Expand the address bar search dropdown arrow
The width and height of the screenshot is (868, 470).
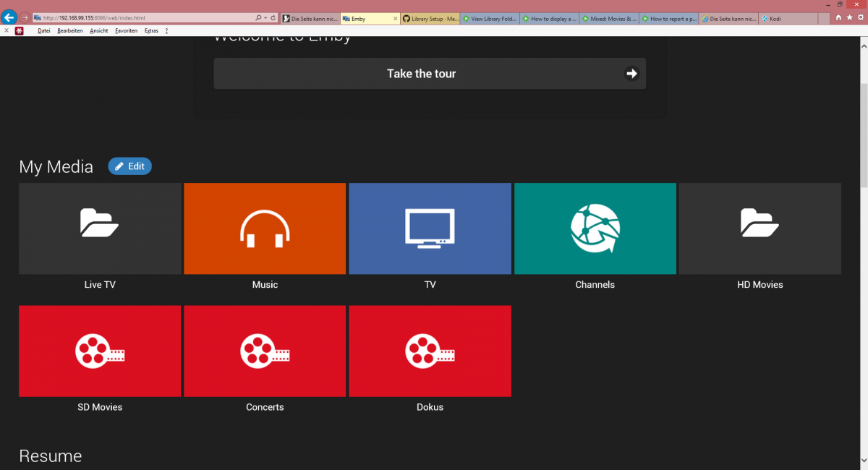point(265,17)
